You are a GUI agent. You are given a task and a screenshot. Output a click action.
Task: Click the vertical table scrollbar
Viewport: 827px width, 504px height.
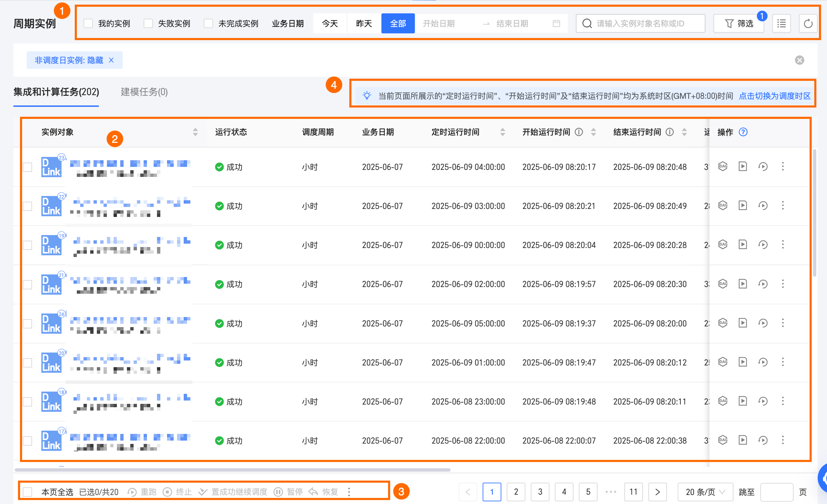click(x=814, y=213)
